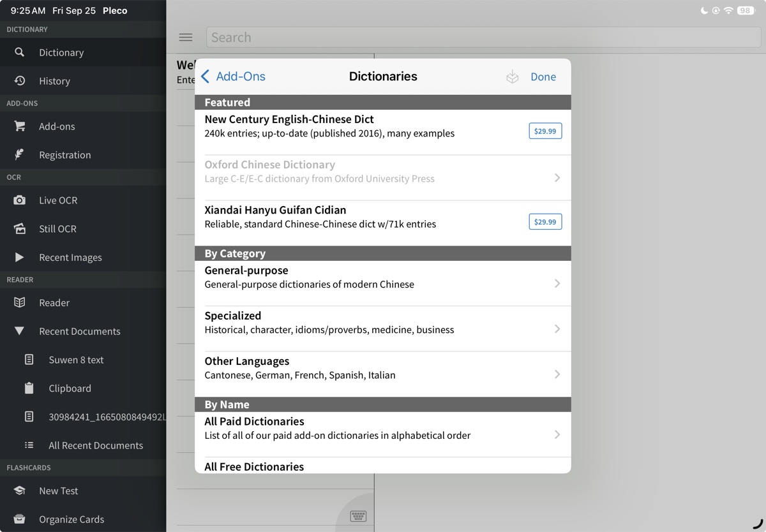The height and width of the screenshot is (532, 766).
Task: Open General-purpose dictionaries of modern Chinese
Action: (383, 283)
